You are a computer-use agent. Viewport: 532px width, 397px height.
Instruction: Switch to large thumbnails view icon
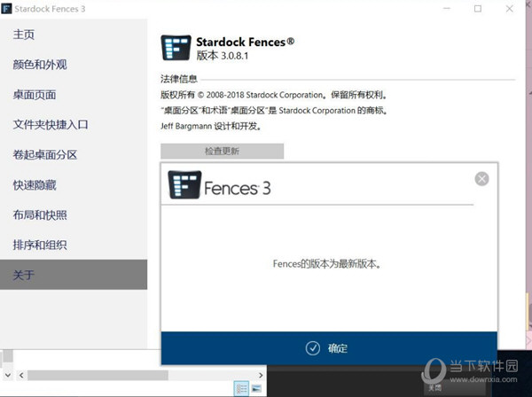(x=256, y=388)
